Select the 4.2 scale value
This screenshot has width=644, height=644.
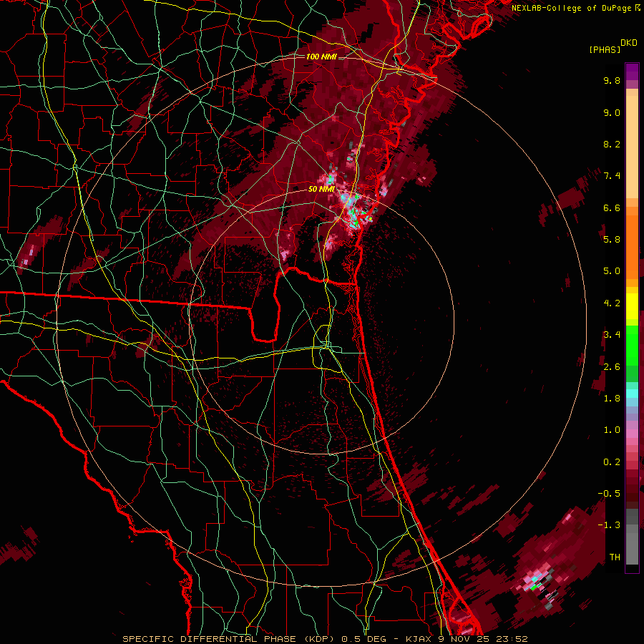tap(612, 303)
